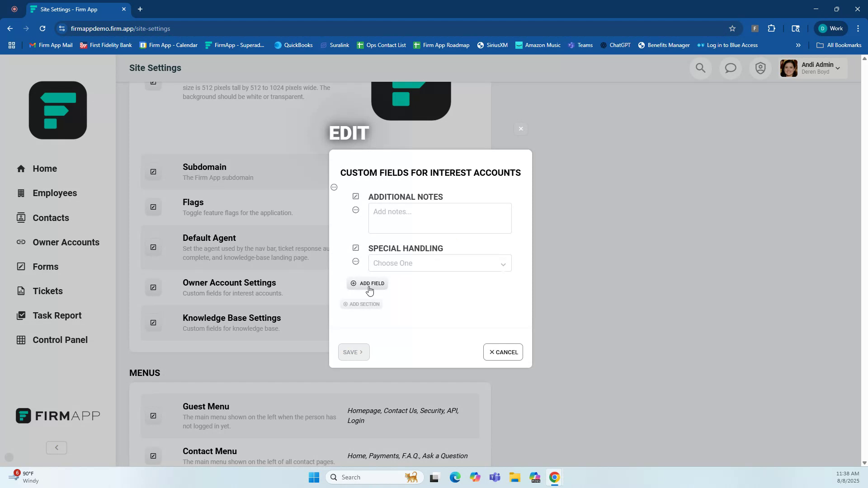This screenshot has height=488, width=868.
Task: Toggle the edit checkbox on Default Agent
Action: (x=153, y=247)
